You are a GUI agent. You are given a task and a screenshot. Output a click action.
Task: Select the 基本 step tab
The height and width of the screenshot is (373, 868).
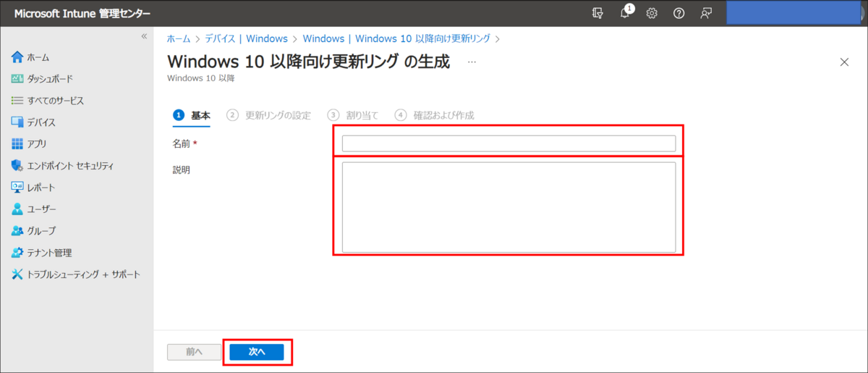[x=192, y=115]
